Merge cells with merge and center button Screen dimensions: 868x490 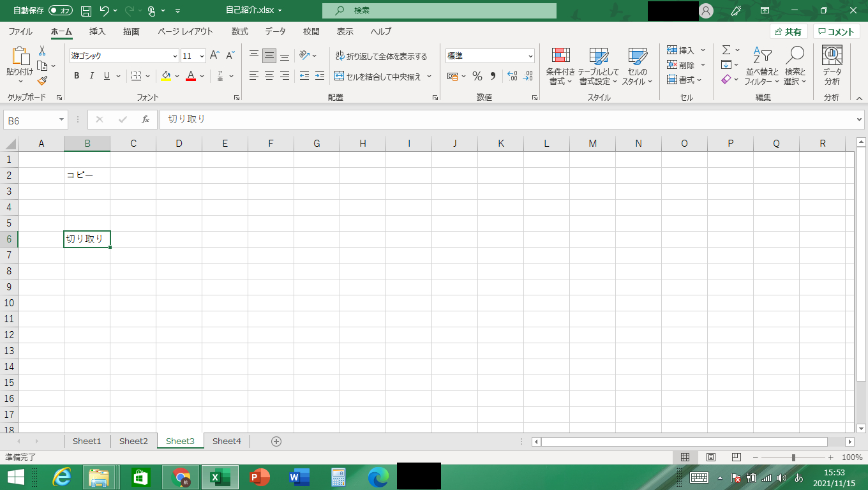tap(377, 77)
